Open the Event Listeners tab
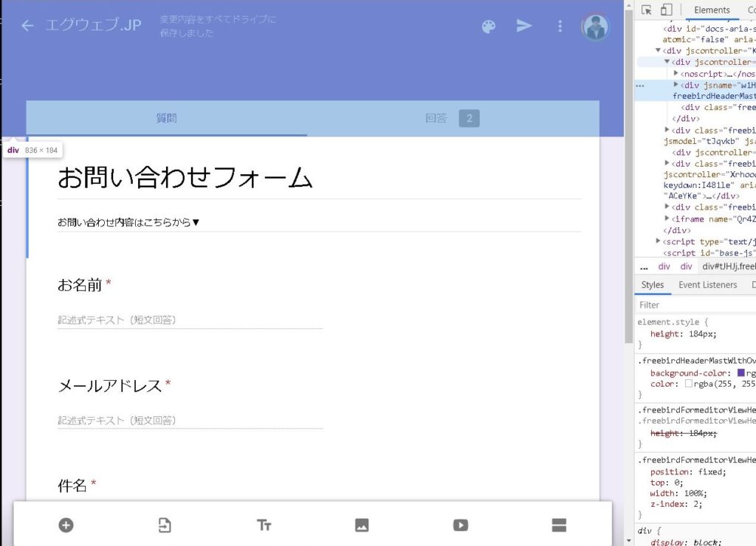 [x=707, y=285]
